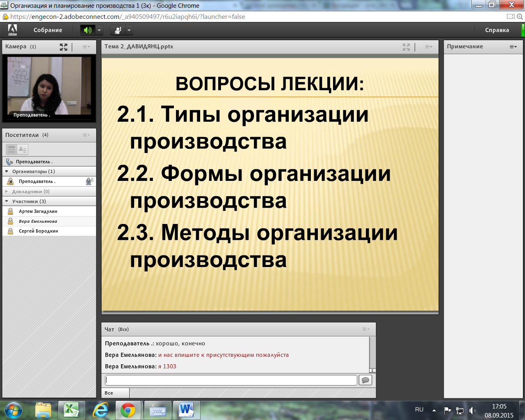Click the Chrome address bar URL
The image size is (525, 420).
coord(128,17)
